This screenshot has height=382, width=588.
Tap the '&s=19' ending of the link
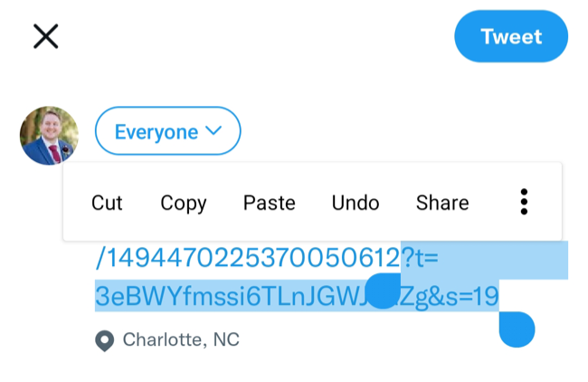465,296
